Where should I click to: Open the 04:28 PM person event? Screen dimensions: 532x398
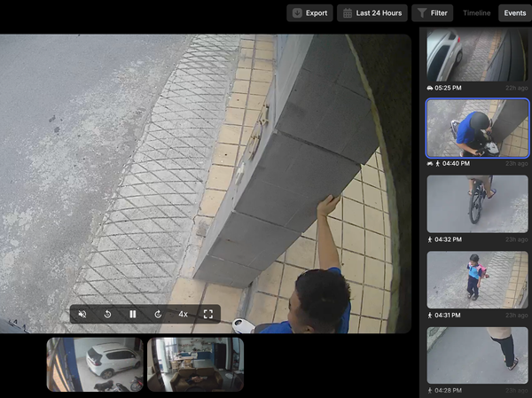coord(477,355)
